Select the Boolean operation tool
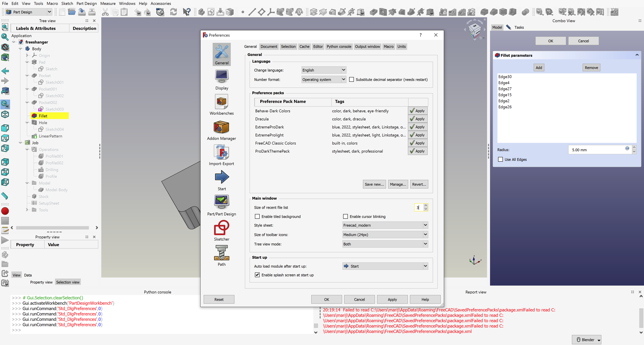Viewport: 644px width, 345px height. click(525, 12)
